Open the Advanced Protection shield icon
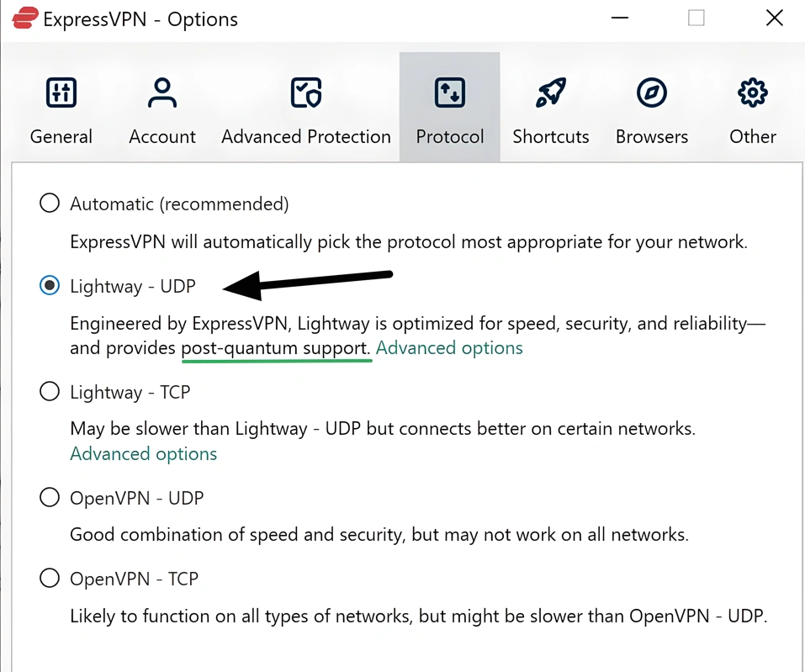The image size is (805, 672). pos(306,93)
